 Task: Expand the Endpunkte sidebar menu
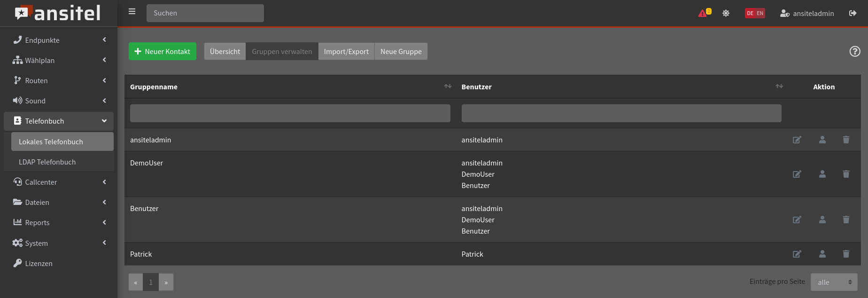pyautogui.click(x=59, y=40)
